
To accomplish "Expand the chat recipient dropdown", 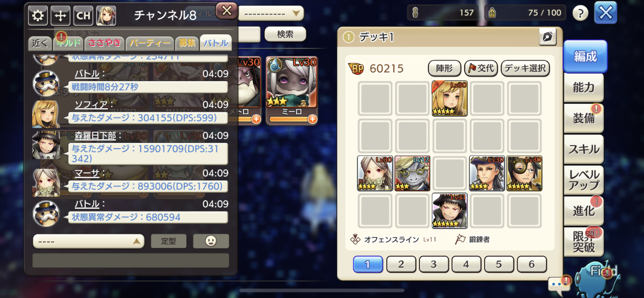I will click(x=88, y=241).
